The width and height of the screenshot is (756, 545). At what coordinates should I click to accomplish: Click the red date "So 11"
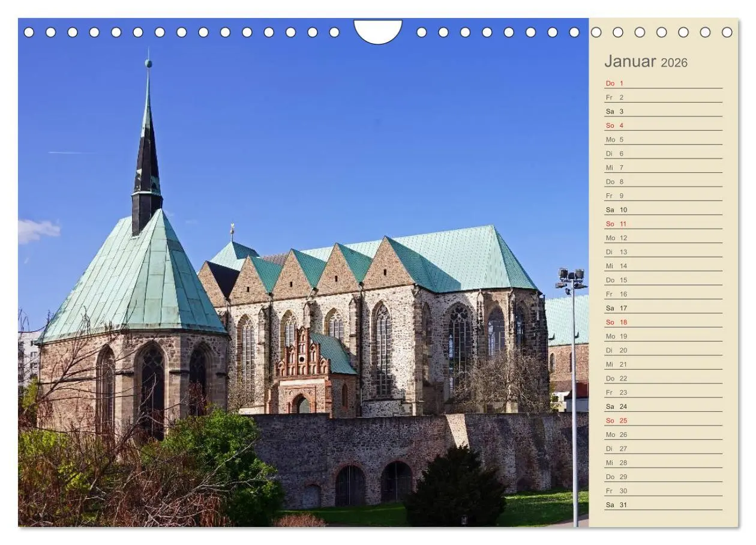(x=615, y=224)
